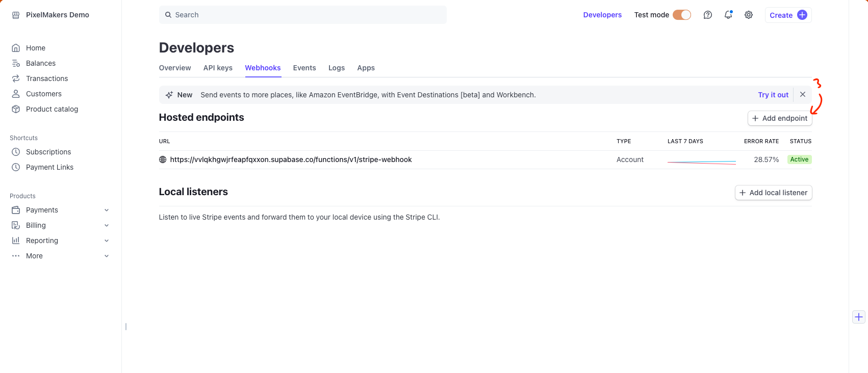This screenshot has height=373, width=868.
Task: Click the Payments wallet icon
Action: point(16,210)
